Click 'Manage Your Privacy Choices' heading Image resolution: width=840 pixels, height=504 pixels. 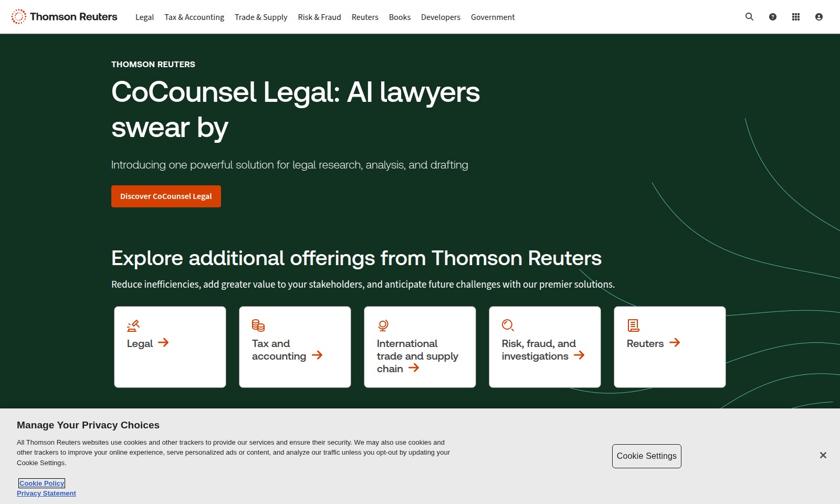(88, 425)
